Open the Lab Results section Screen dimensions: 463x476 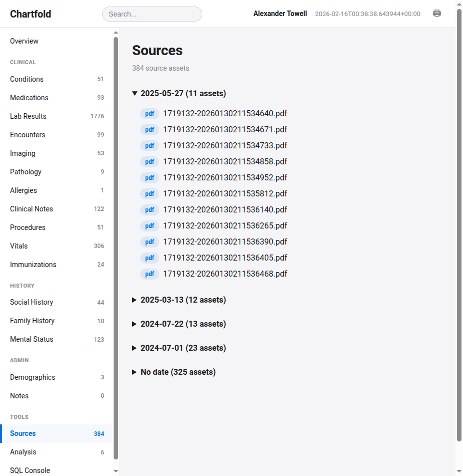tap(28, 116)
